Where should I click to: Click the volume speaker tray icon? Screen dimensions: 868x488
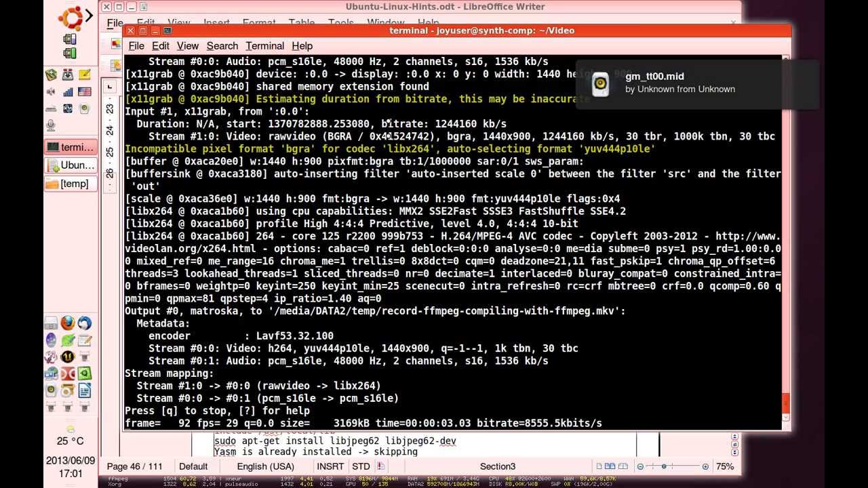pyautogui.click(x=51, y=91)
